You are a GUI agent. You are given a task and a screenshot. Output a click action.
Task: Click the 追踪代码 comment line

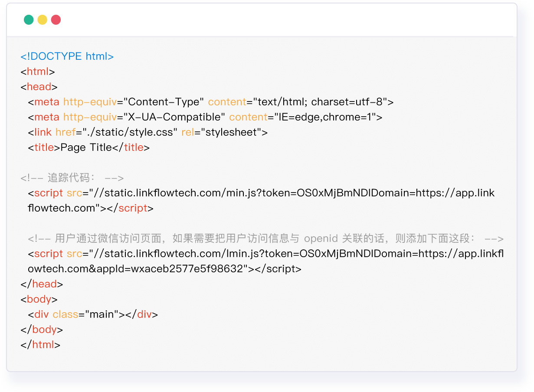72,178
